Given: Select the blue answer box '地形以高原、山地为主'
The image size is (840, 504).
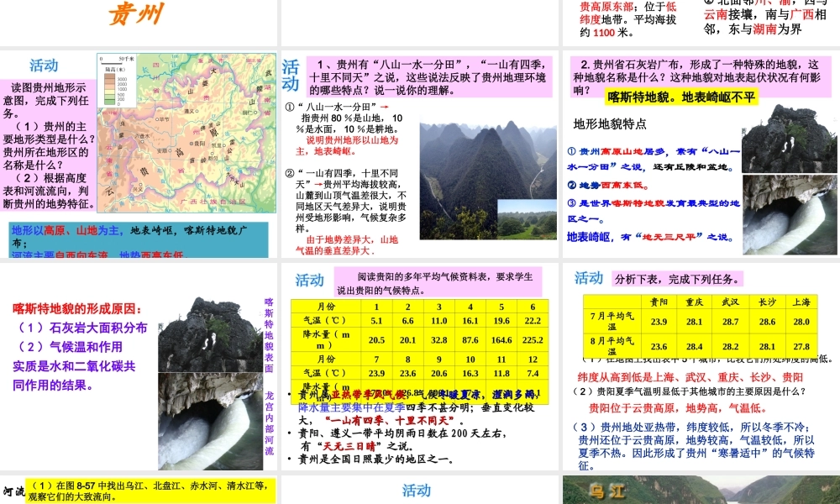Looking at the screenshot, I should (x=139, y=240).
